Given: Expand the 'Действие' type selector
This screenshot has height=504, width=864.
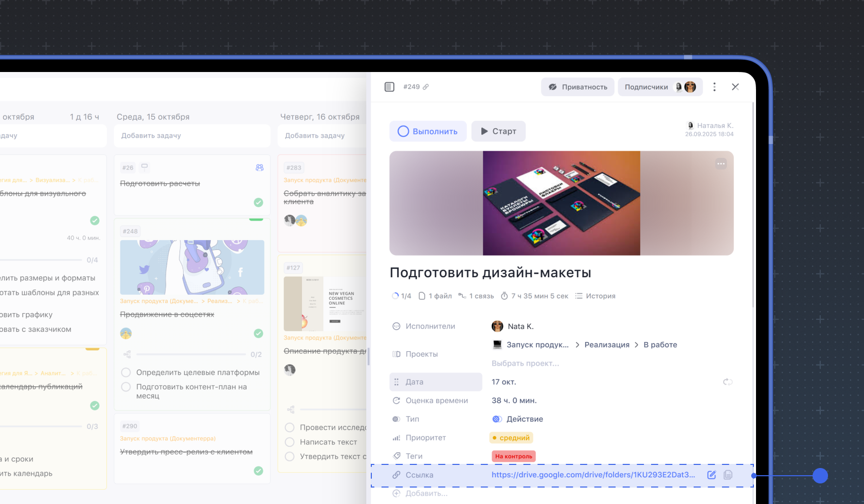Looking at the screenshot, I should click(518, 419).
